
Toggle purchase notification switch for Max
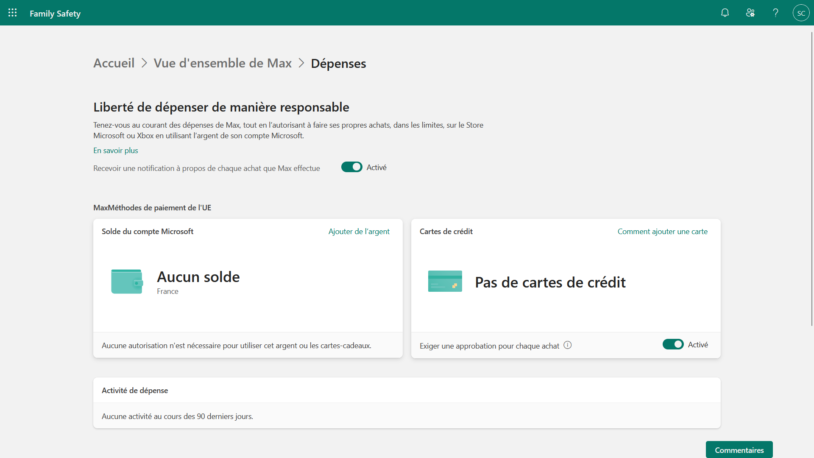[351, 167]
